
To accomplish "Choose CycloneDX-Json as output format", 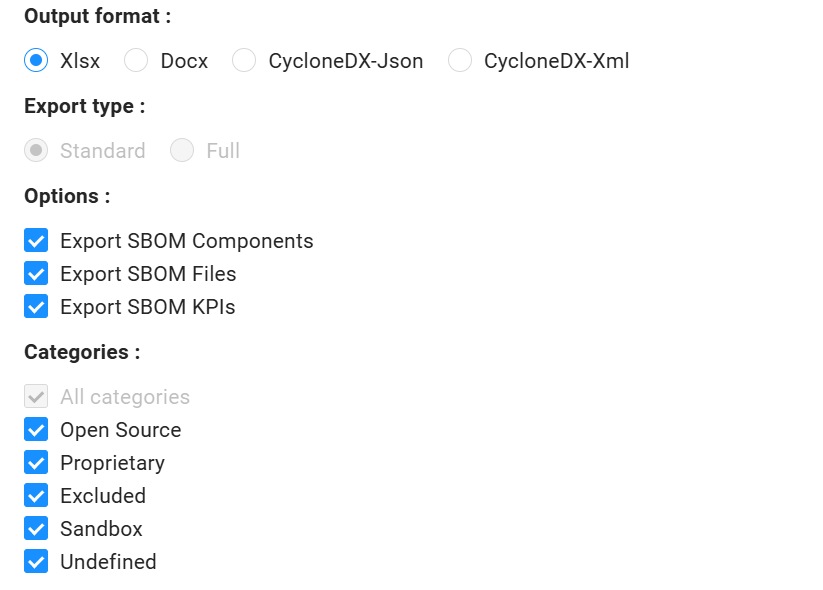I will tap(244, 61).
